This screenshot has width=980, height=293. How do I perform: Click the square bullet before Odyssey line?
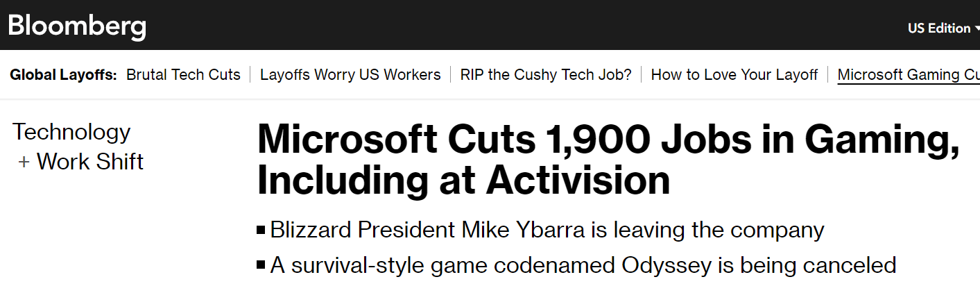261,265
